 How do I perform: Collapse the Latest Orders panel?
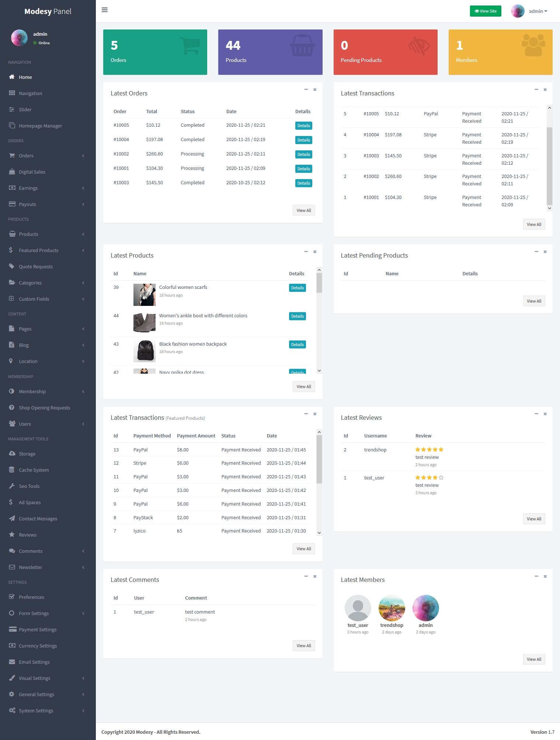[306, 90]
